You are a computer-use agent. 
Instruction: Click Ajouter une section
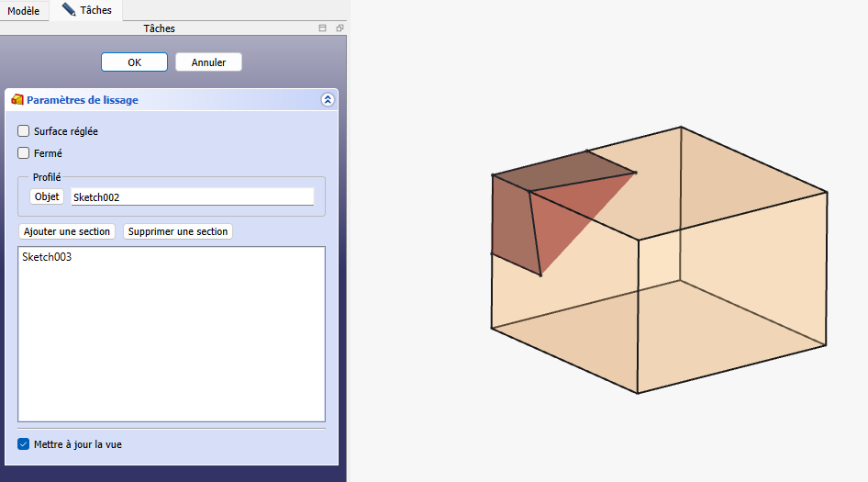(x=66, y=231)
